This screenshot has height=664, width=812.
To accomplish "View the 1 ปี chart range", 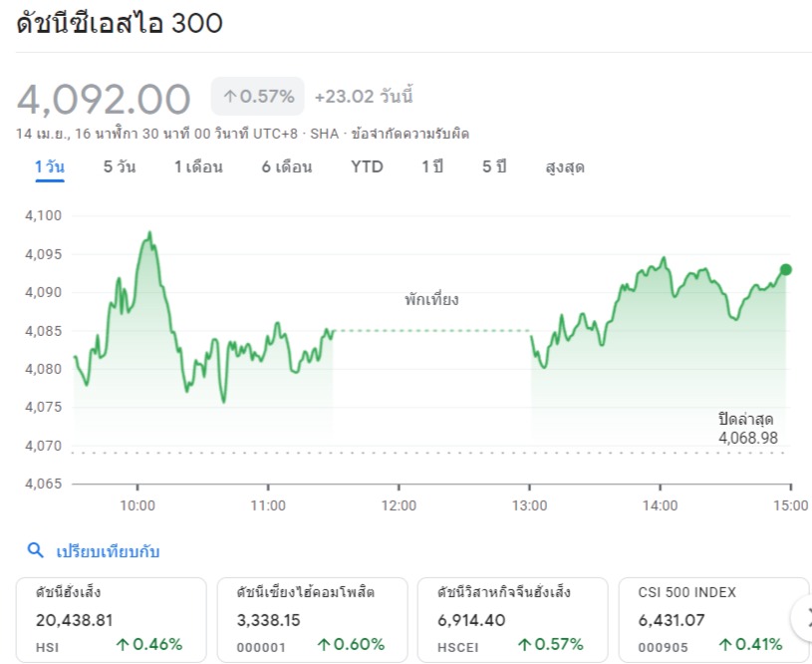I will pyautogui.click(x=432, y=166).
